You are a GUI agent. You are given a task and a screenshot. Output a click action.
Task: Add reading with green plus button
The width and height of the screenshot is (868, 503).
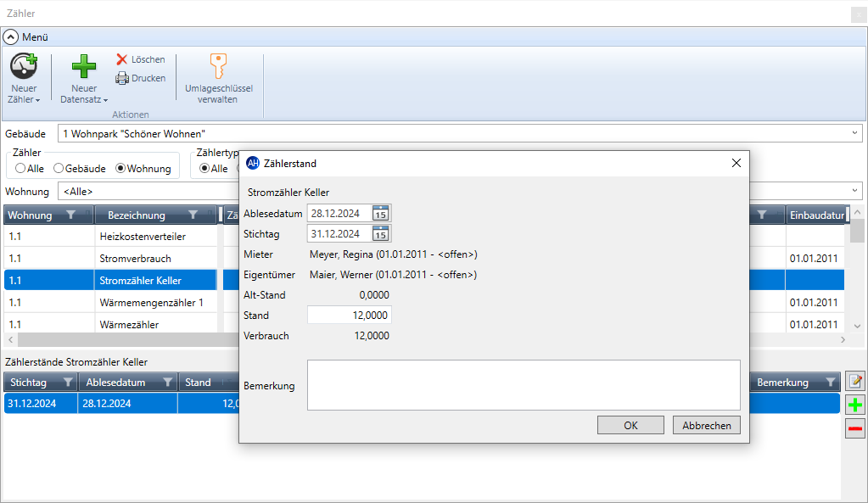click(854, 405)
